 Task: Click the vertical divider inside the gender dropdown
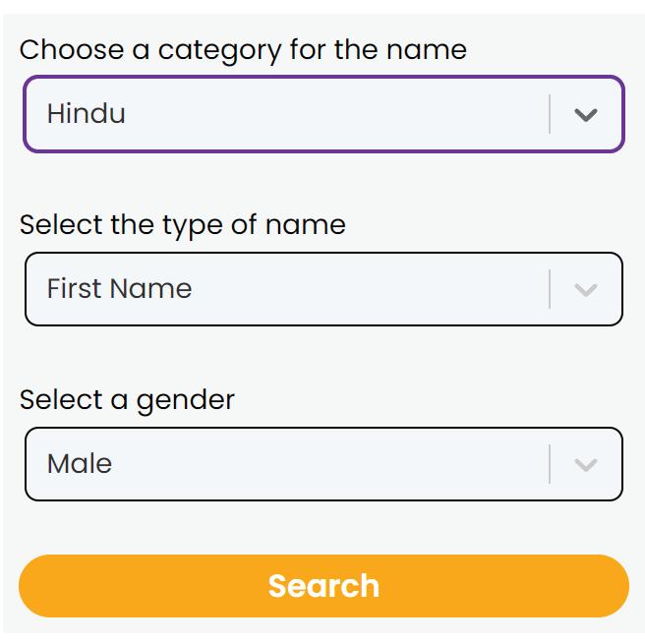(x=550, y=464)
